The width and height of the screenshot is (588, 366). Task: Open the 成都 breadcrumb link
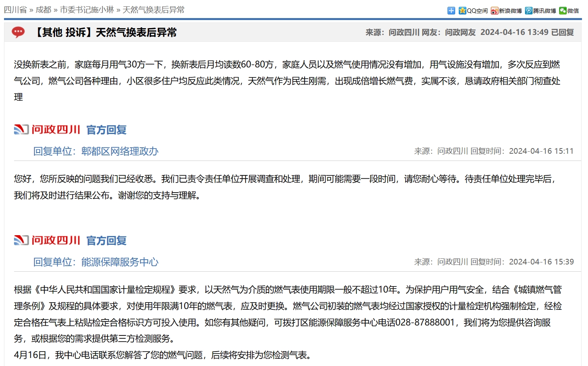pyautogui.click(x=43, y=10)
